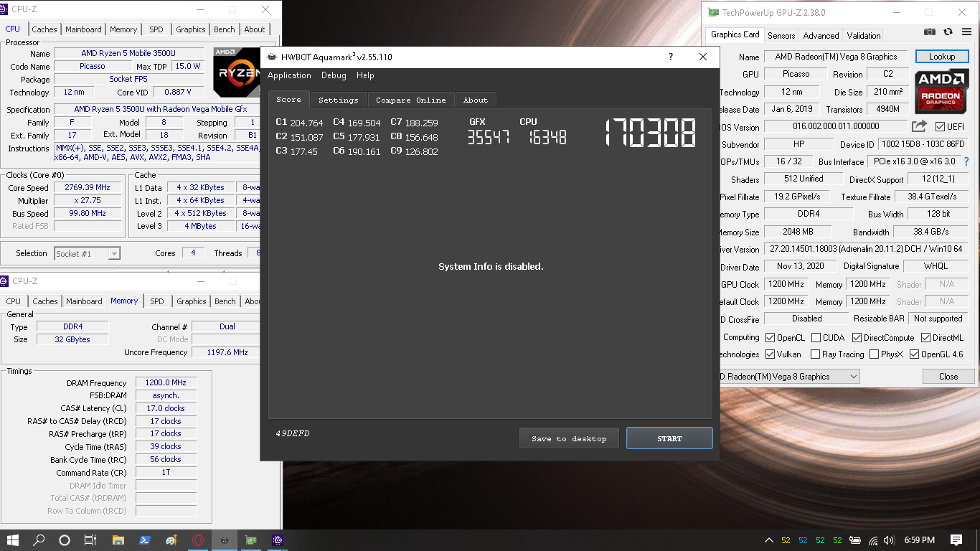The width and height of the screenshot is (980, 551).
Task: Select the Score tab in Aquamark
Action: tap(288, 100)
